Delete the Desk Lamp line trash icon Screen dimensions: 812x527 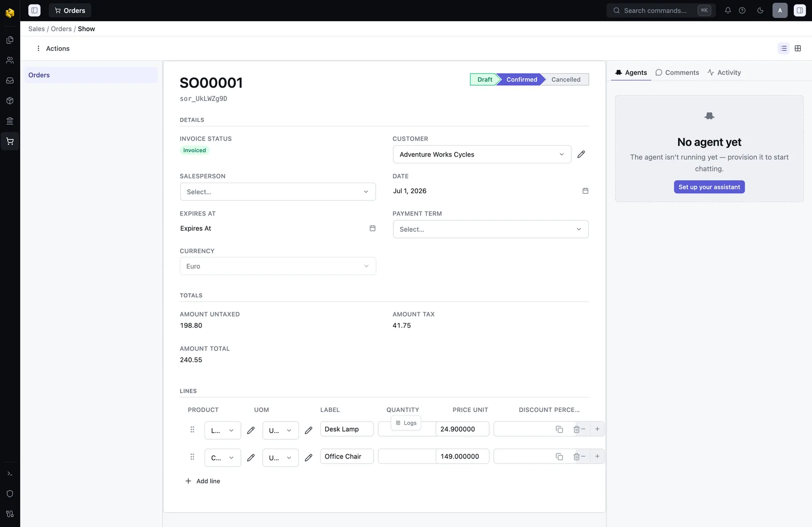[x=577, y=429]
